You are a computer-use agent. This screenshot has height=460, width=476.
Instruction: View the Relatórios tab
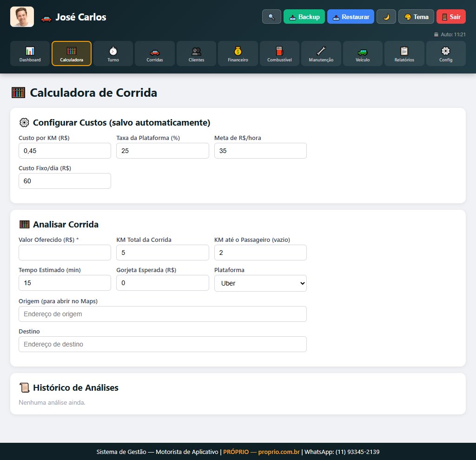[x=404, y=53]
